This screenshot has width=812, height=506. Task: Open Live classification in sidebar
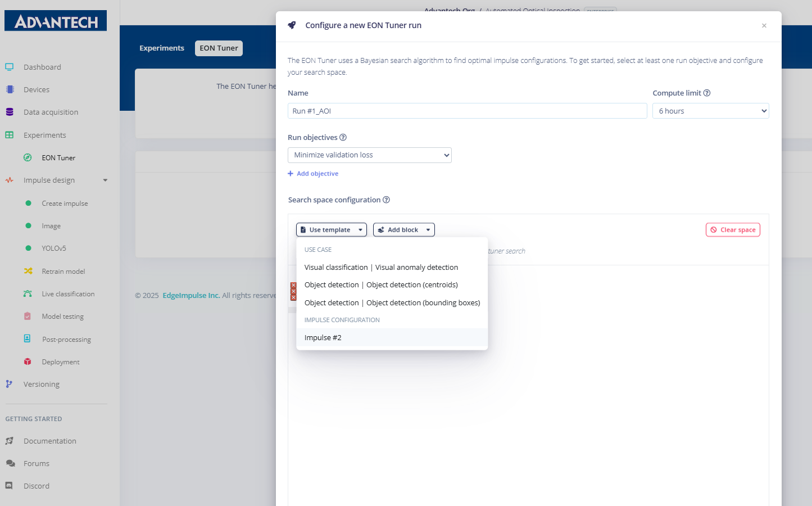[x=68, y=294]
